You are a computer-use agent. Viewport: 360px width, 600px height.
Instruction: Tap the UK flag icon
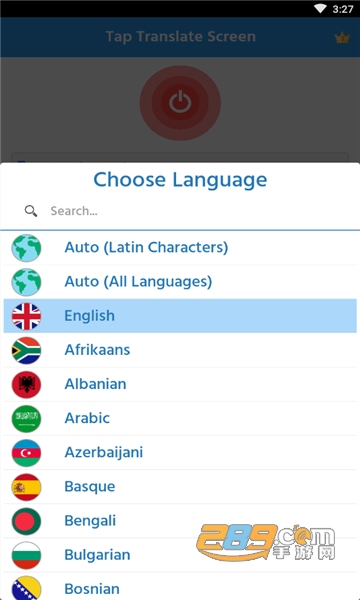click(x=26, y=316)
